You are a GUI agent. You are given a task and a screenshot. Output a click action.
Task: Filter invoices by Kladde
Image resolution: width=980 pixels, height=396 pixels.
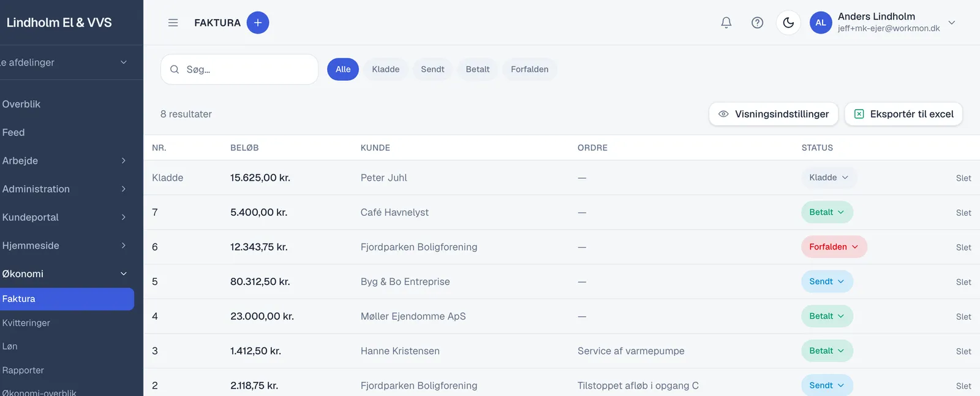click(x=386, y=69)
